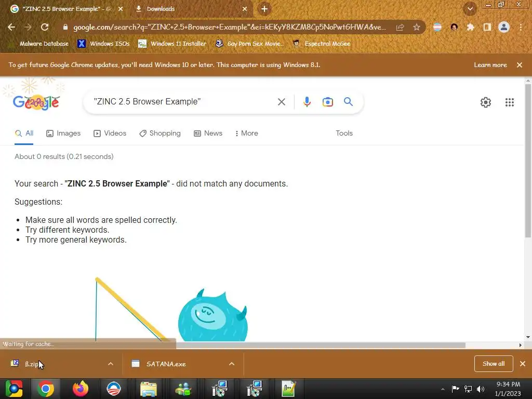Click the forward navigation arrow
Screen dimensions: 532x399
[28, 27]
